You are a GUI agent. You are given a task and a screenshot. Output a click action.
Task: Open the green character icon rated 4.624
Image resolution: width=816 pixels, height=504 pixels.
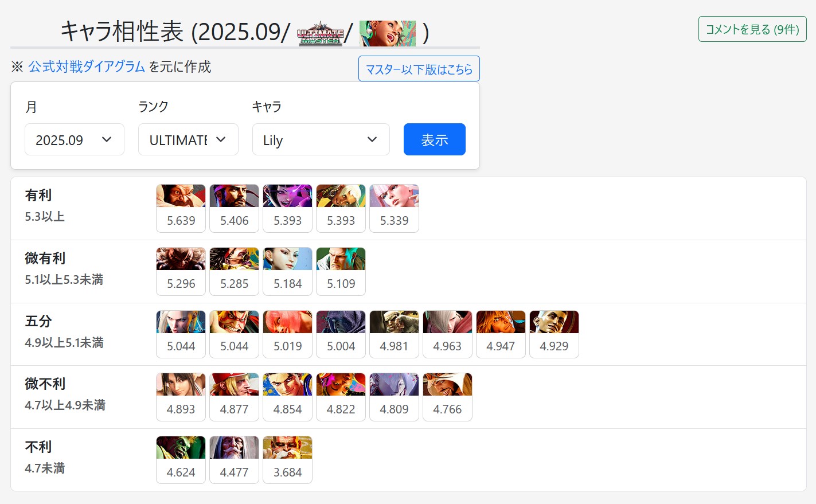point(181,460)
